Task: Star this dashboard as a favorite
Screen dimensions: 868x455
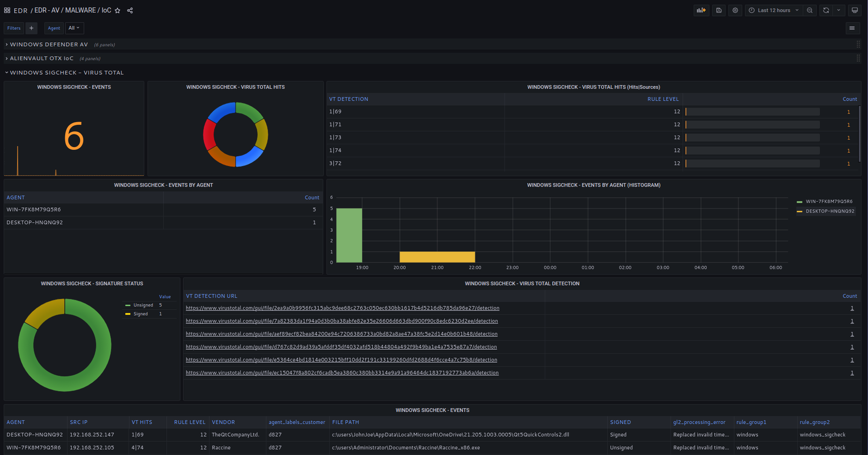Action: point(118,10)
